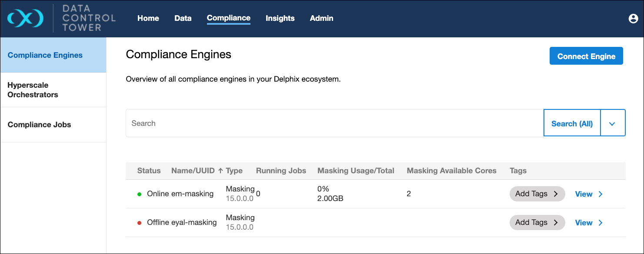This screenshot has height=254, width=644.
Task: Click the Delphix logo icon
Action: coord(26,19)
